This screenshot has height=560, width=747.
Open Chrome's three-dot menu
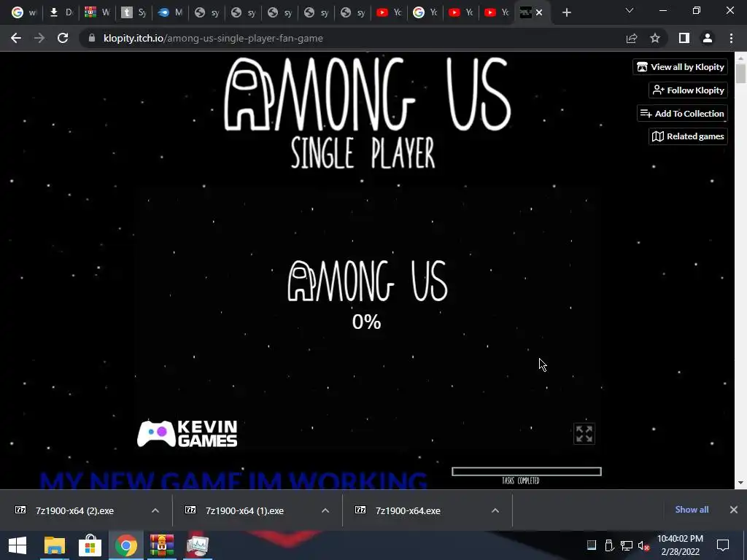point(731,38)
